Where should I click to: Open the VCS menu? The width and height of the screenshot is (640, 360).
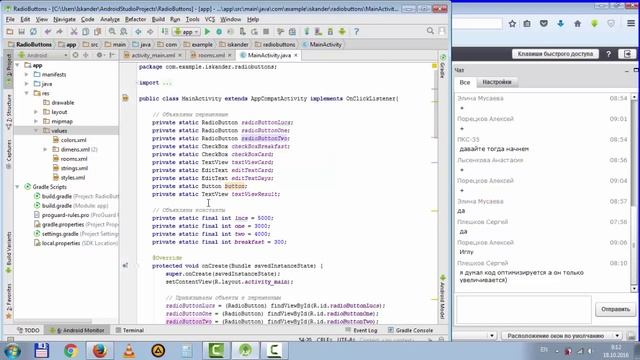tap(210, 19)
